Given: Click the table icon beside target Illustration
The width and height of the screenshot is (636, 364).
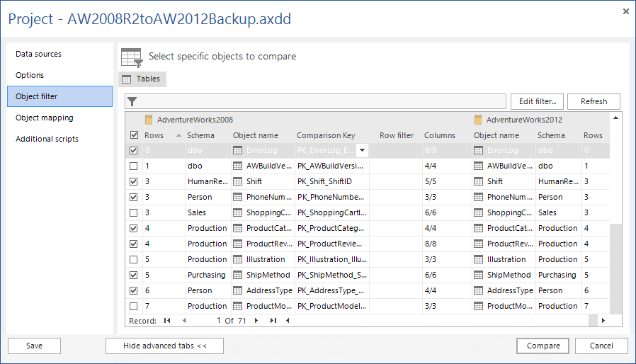Looking at the screenshot, I should [479, 259].
